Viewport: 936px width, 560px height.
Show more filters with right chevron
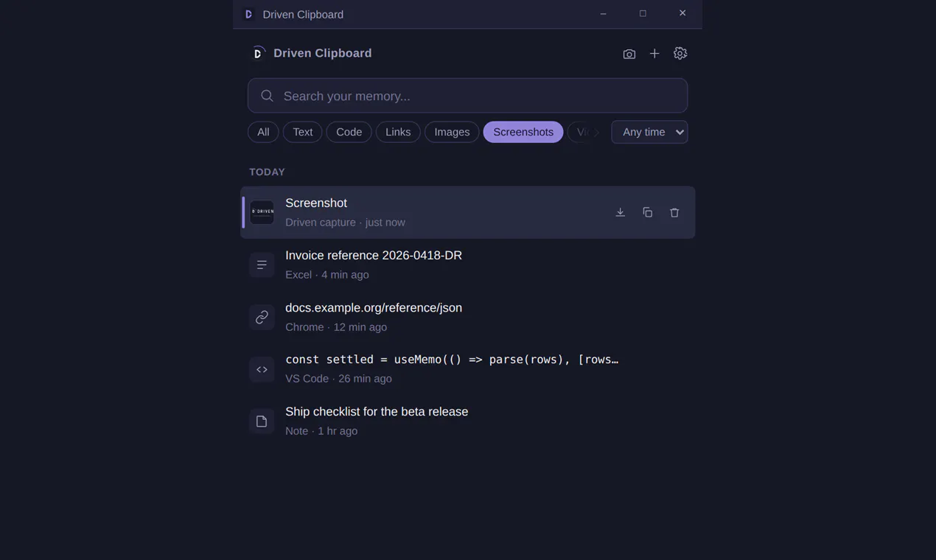point(596,133)
